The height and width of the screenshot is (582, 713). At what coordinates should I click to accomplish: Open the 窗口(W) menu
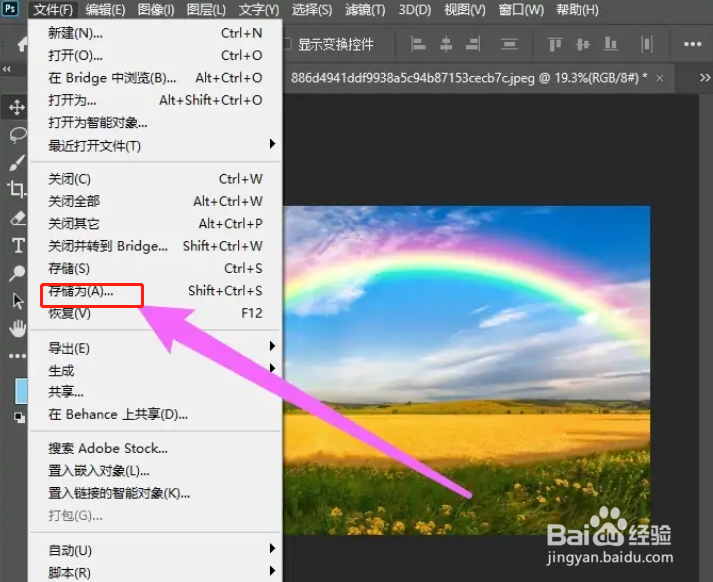[x=521, y=9]
